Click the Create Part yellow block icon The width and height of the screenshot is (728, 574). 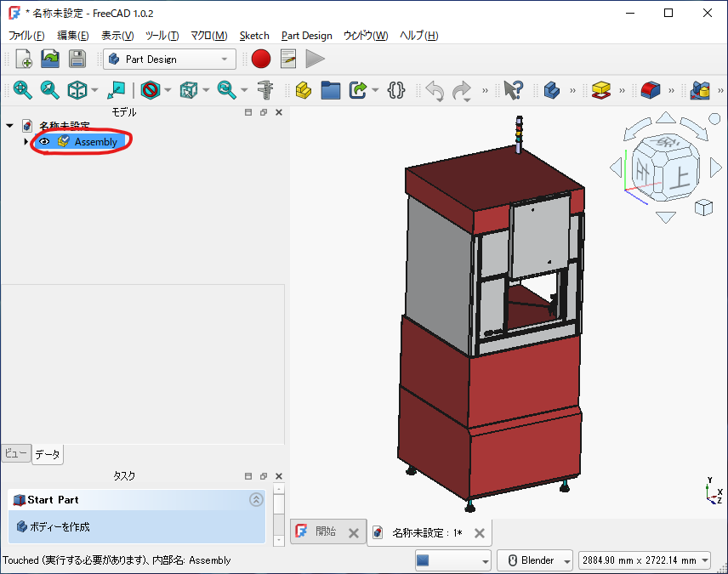pyautogui.click(x=303, y=90)
